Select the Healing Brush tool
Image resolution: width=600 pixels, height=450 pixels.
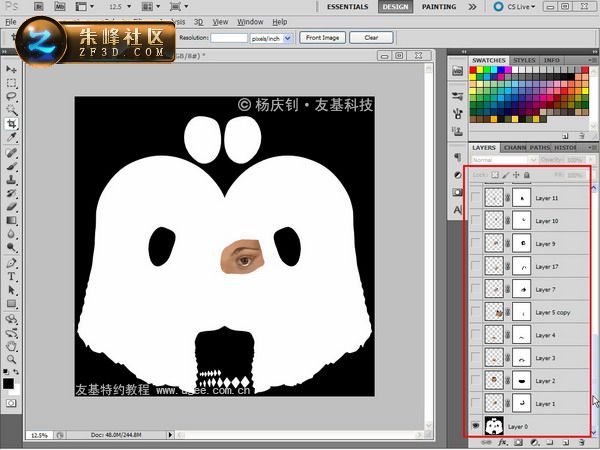pos(11,153)
